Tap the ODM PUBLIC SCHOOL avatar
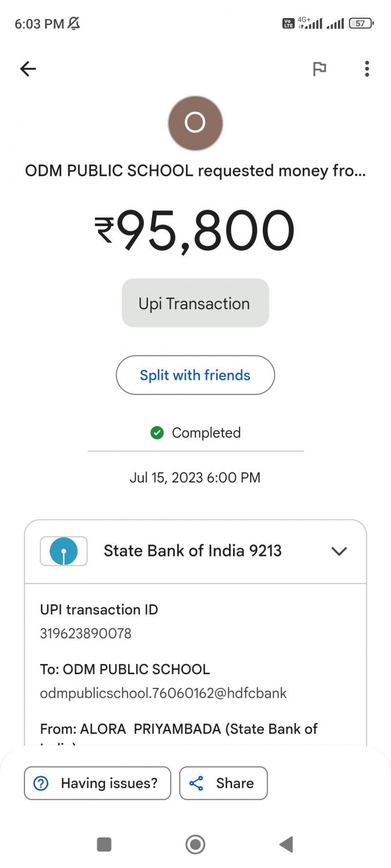This screenshot has height=868, width=391. tap(195, 123)
